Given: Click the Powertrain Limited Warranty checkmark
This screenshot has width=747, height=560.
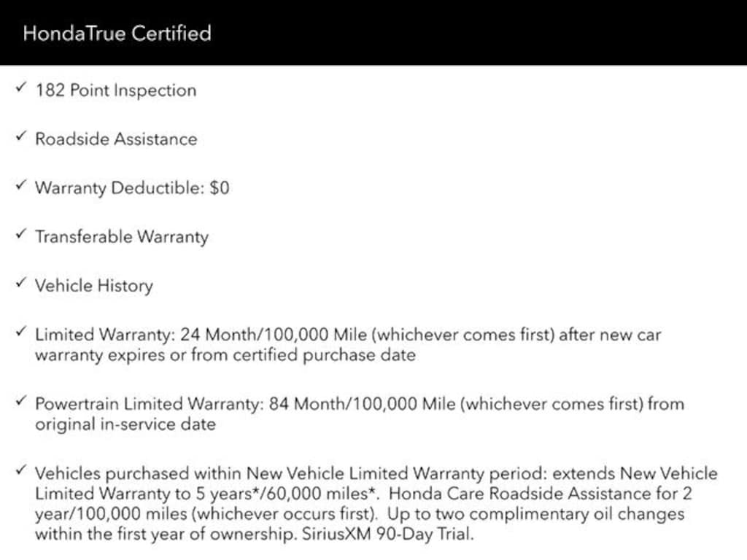Looking at the screenshot, I should 20,402.
